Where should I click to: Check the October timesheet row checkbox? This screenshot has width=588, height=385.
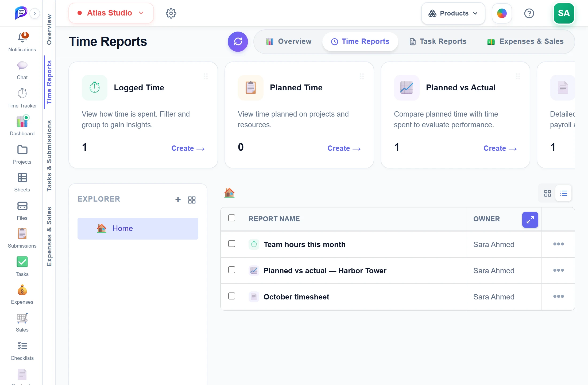point(232,296)
